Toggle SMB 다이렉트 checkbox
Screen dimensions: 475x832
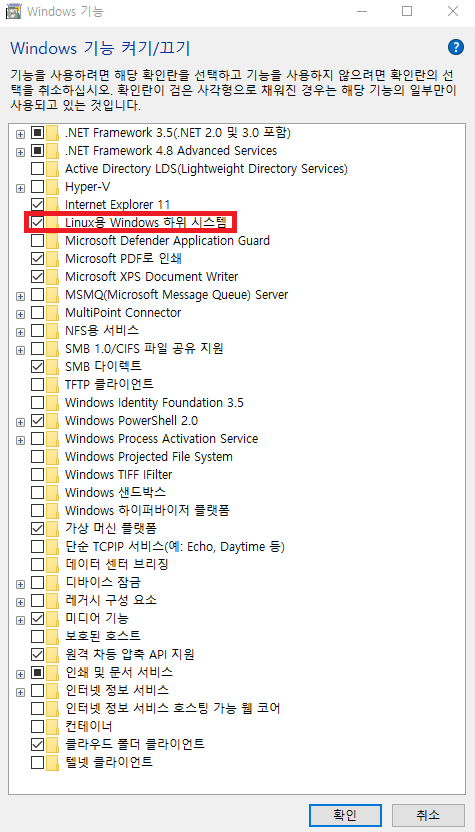(x=37, y=366)
